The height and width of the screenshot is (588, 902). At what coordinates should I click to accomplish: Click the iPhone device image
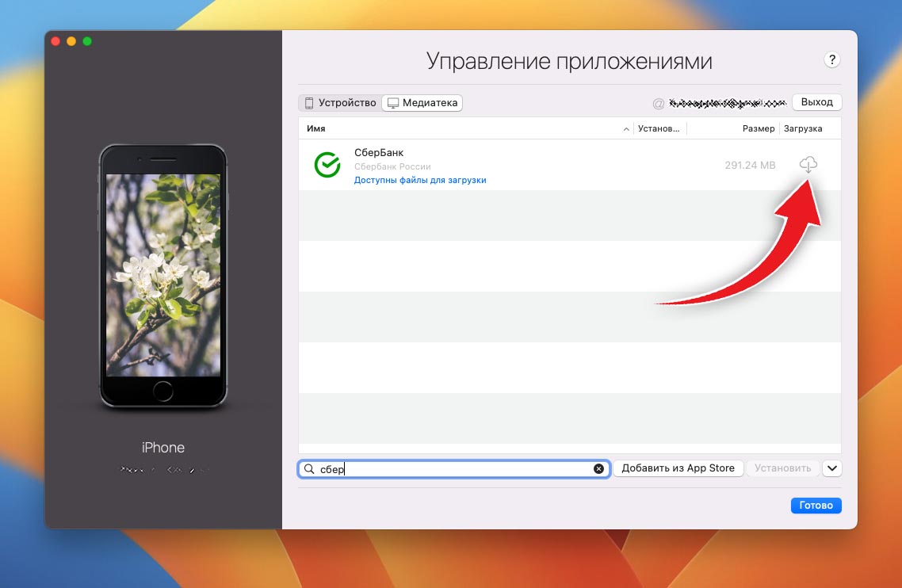(163, 276)
